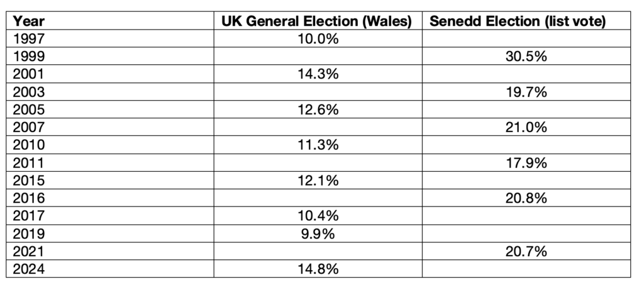644x294 pixels.
Task: Click the 9.9% cell for 2019
Action: (318, 234)
